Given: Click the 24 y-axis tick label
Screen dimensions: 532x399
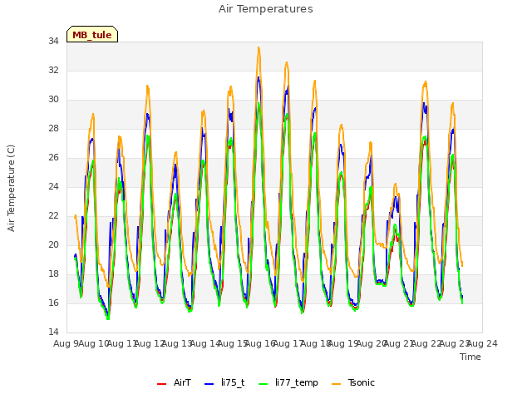Looking at the screenshot, I should [x=53, y=186].
